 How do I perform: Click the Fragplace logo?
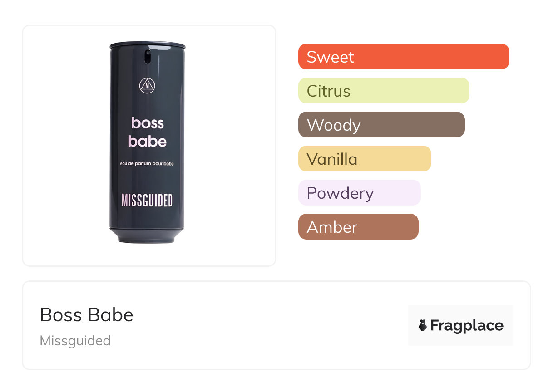[x=460, y=325]
